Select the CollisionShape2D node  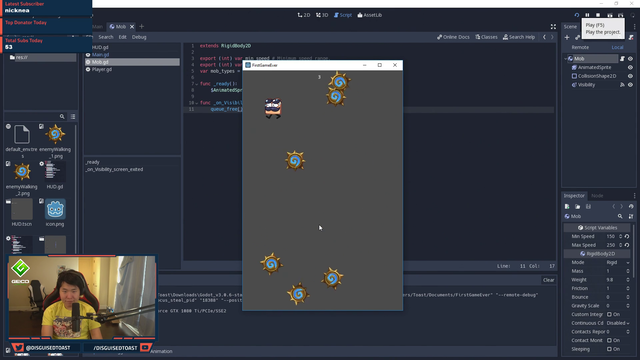[597, 76]
